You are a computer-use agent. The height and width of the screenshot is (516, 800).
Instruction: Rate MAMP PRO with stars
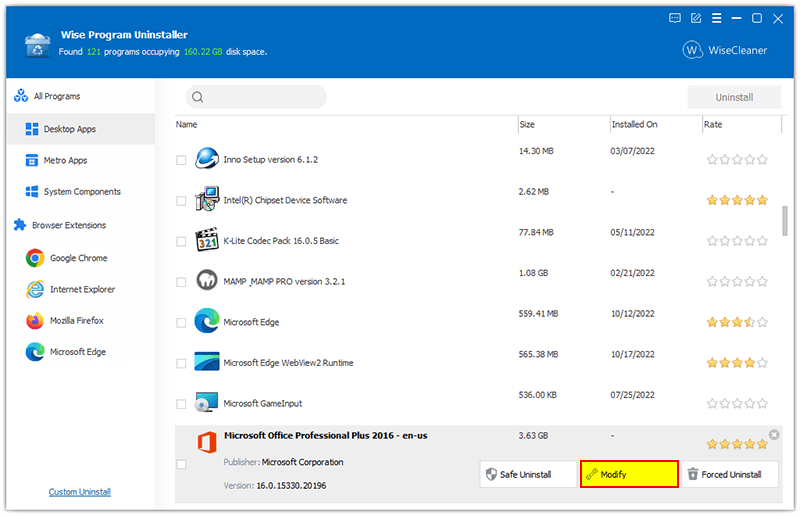coord(737,282)
